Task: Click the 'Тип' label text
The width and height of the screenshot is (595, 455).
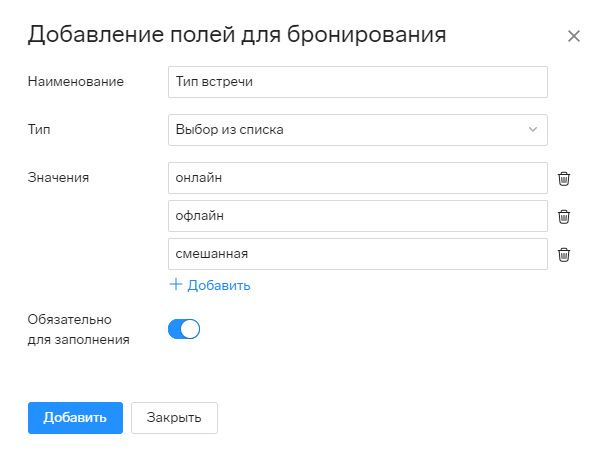Action: click(x=39, y=130)
